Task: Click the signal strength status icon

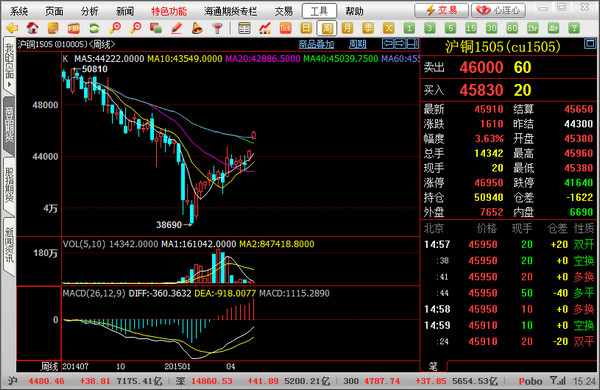Action: tap(558, 381)
